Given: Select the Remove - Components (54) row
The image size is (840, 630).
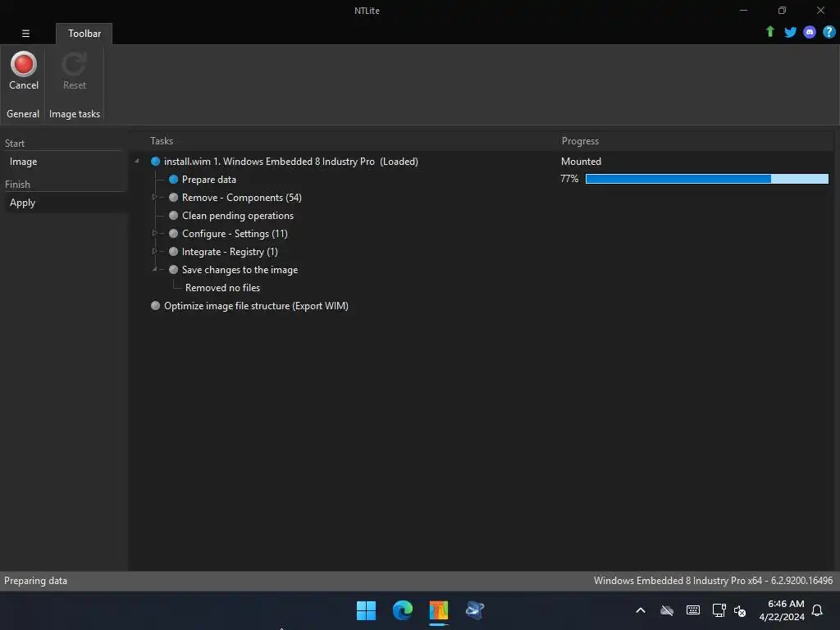Looking at the screenshot, I should (242, 197).
